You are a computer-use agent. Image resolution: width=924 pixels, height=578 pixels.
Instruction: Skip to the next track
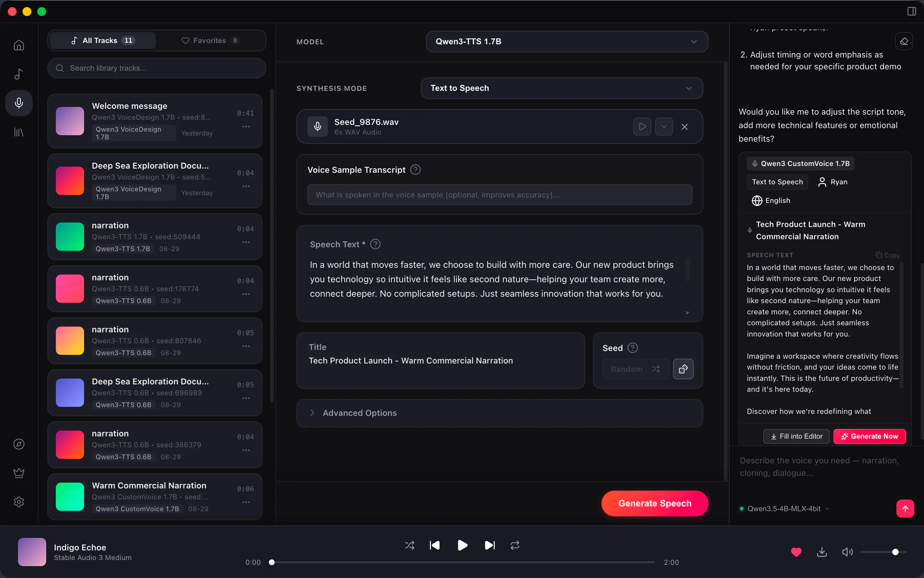click(x=490, y=545)
